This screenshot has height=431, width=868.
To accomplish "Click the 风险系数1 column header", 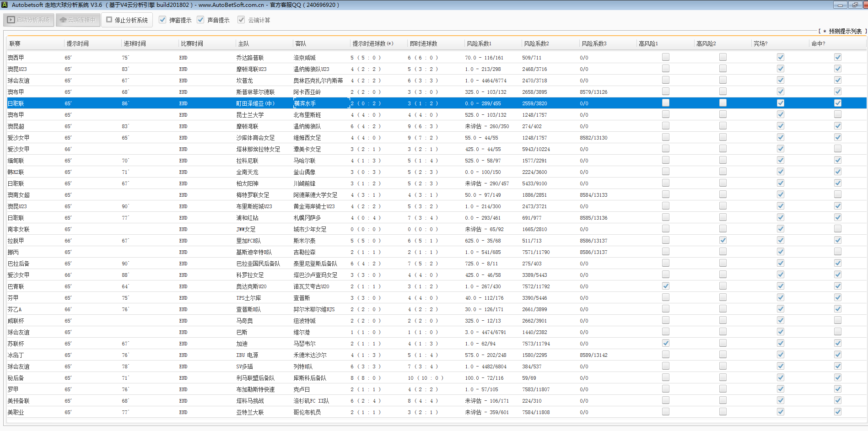I will [x=479, y=43].
